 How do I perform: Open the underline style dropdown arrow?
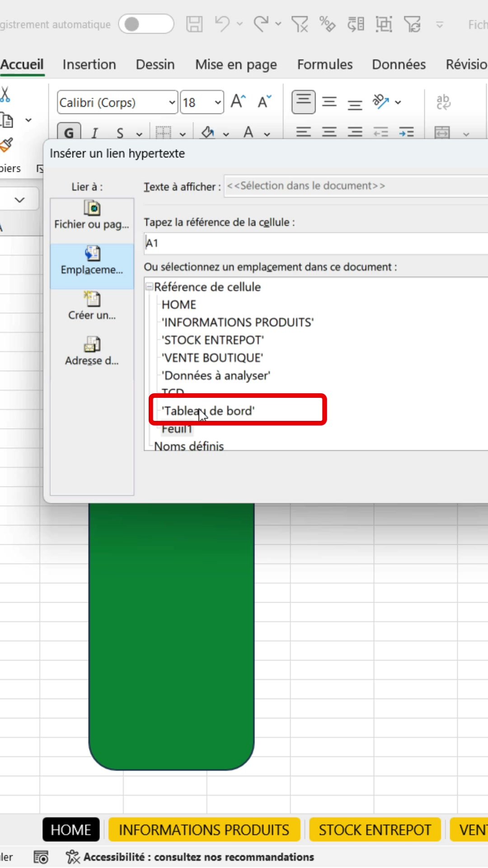pyautogui.click(x=139, y=134)
